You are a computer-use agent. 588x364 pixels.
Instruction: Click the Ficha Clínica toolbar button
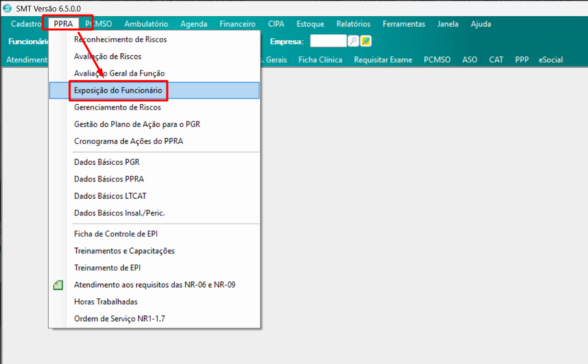tap(320, 60)
